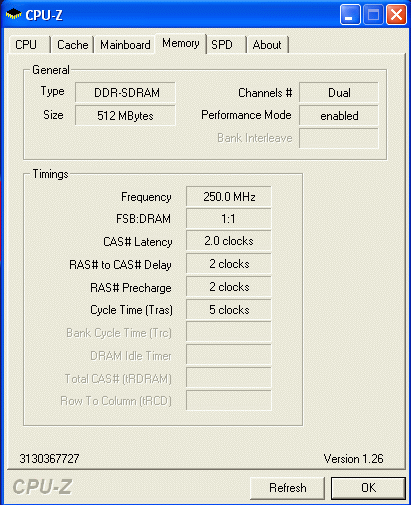Minimize the CPU-Z window
411x505 pixels.
click(350, 15)
